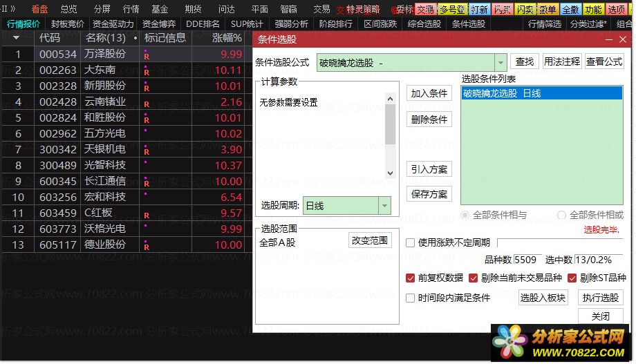The height and width of the screenshot is (364, 636).
Task: Open the 分类过滤 filter dropdown
Action: pyautogui.click(x=588, y=23)
